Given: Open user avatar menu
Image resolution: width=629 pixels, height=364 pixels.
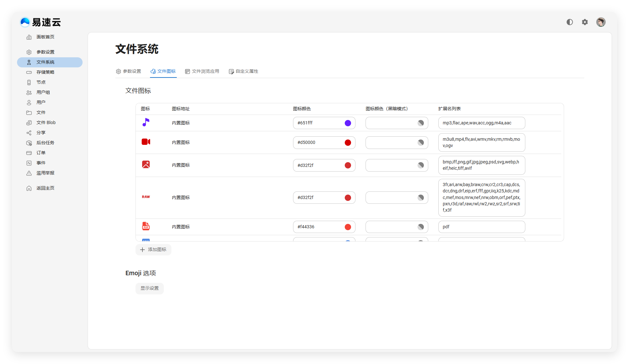Looking at the screenshot, I should click(x=601, y=22).
